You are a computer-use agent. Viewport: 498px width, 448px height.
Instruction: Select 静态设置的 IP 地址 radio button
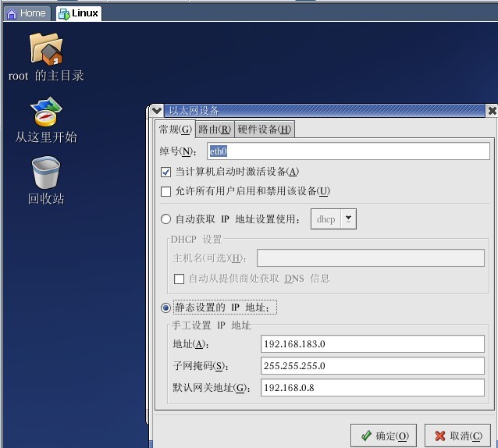pyautogui.click(x=165, y=308)
